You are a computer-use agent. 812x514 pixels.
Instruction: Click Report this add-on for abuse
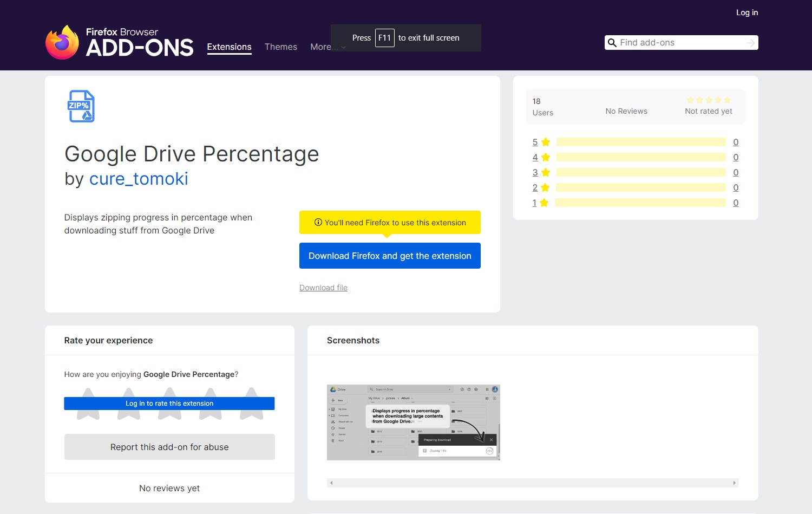[169, 447]
